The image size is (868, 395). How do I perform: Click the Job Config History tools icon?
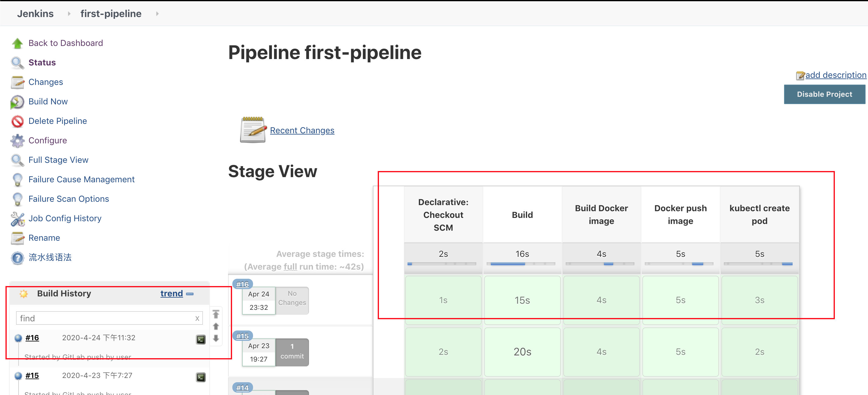pyautogui.click(x=17, y=219)
